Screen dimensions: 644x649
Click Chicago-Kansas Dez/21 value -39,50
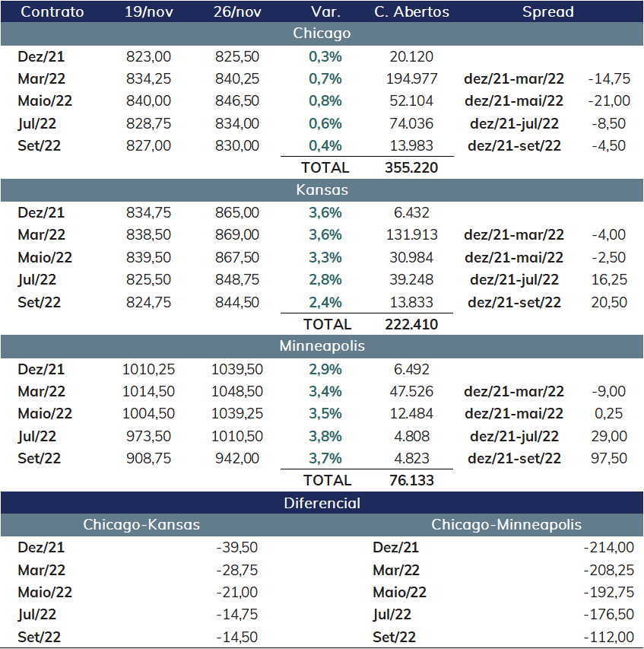pos(237,547)
